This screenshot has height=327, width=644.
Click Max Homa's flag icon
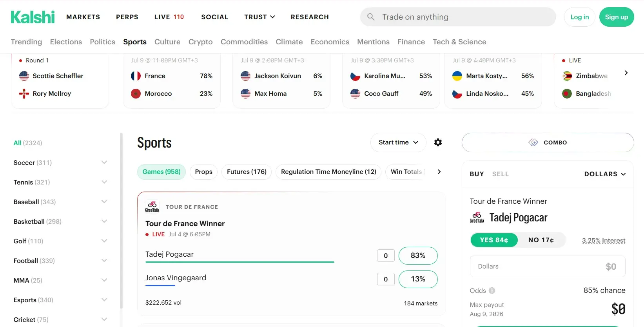(x=245, y=93)
